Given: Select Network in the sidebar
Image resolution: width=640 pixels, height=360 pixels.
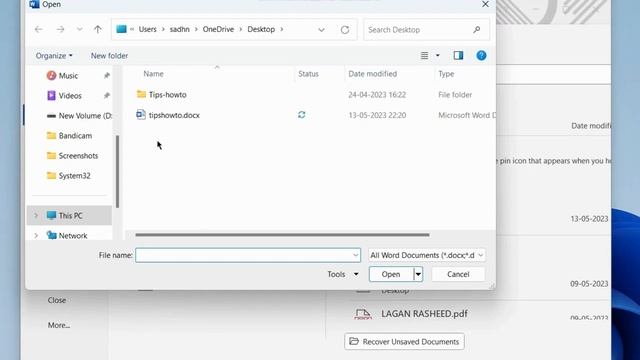Looking at the screenshot, I should pos(73,236).
